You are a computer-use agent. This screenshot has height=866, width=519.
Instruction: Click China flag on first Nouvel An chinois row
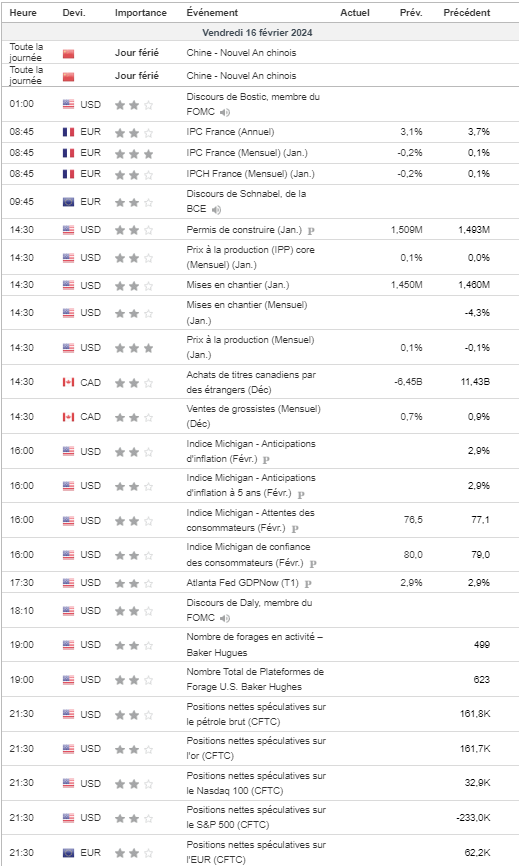[x=68, y=54]
